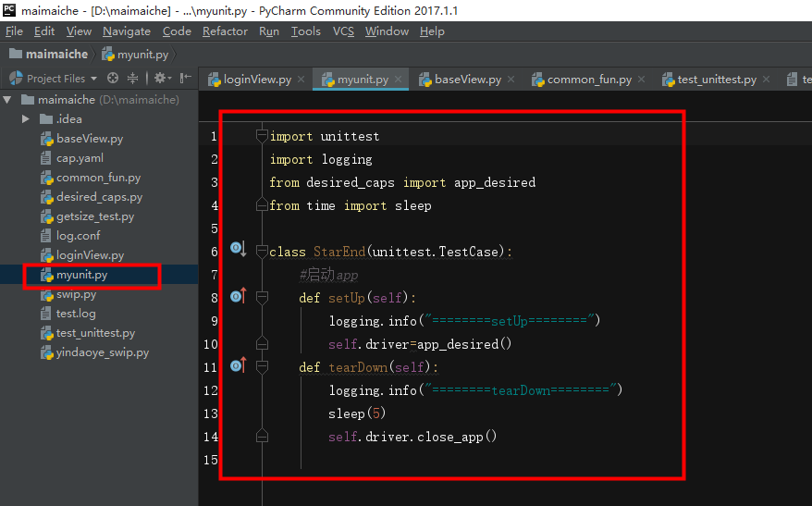Open the Help menu
Viewport: 812px width, 506px height.
(432, 31)
